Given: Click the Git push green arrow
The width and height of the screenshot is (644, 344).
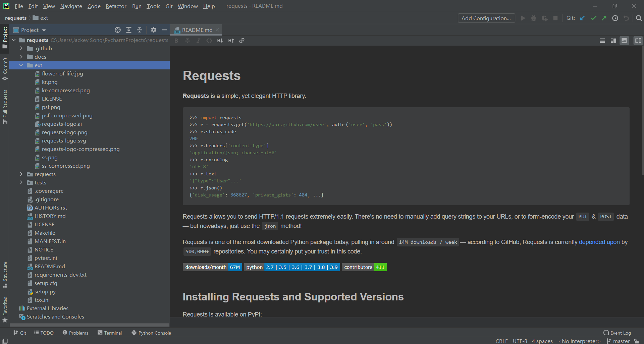Looking at the screenshot, I should click(x=604, y=18).
